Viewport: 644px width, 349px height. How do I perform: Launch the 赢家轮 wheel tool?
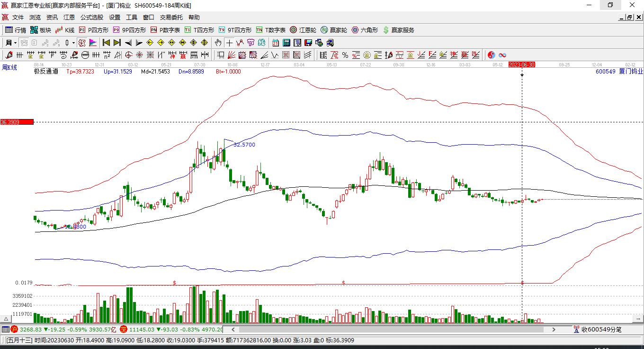pos(334,30)
